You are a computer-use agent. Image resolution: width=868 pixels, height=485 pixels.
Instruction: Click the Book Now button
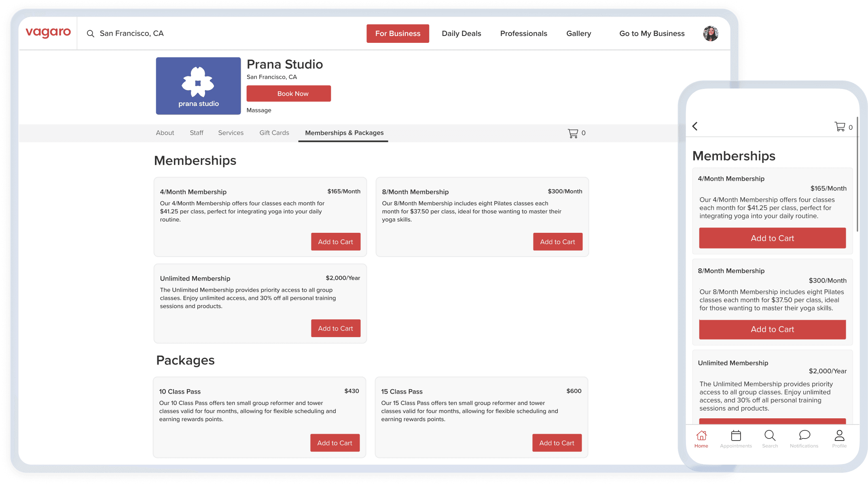coord(288,93)
